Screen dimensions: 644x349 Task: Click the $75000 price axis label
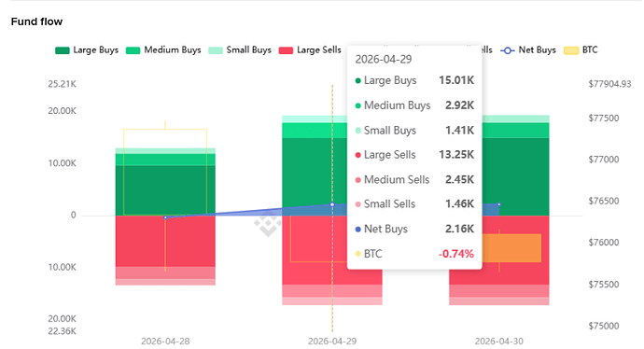click(604, 326)
